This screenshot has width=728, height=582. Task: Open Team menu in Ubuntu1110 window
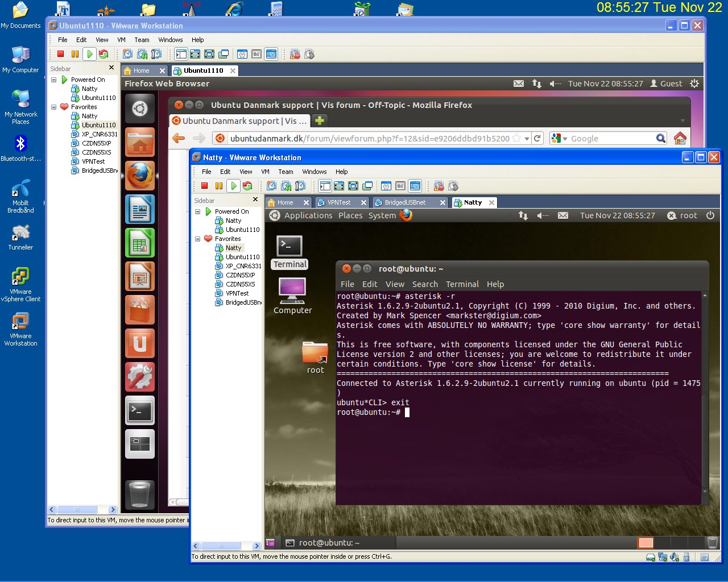tap(142, 40)
